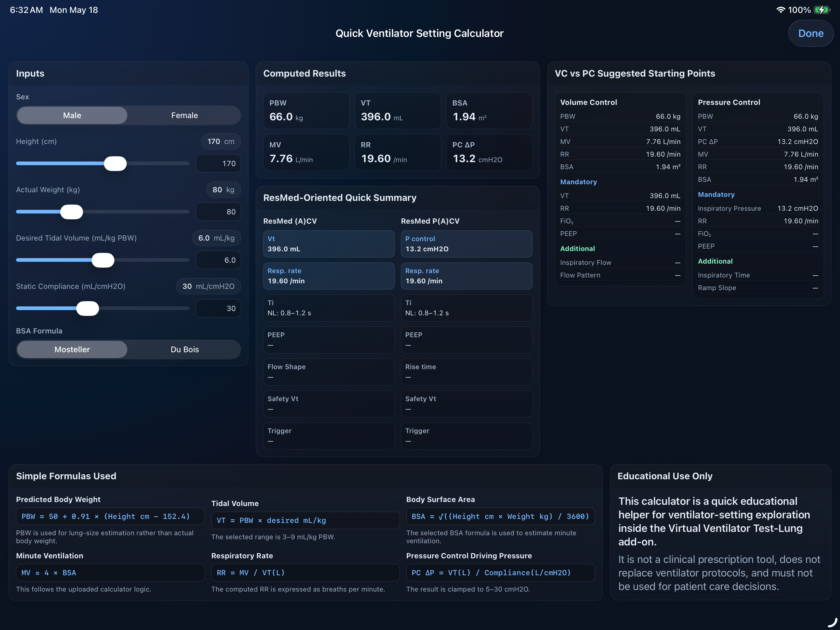The height and width of the screenshot is (630, 840).
Task: Tap the Rise time cell
Action: click(466, 372)
